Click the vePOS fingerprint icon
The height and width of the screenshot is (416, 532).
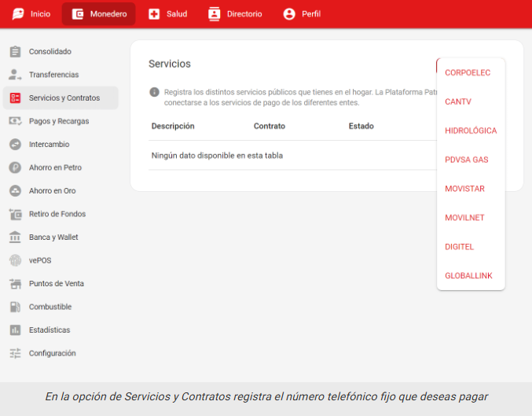coord(15,260)
